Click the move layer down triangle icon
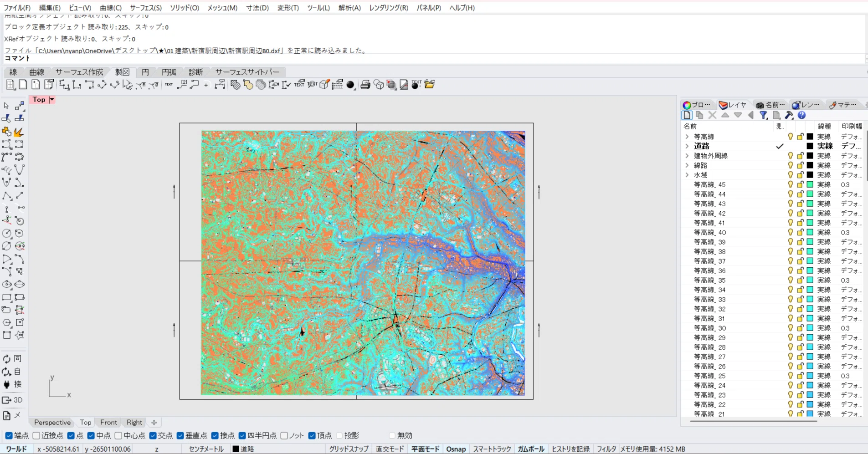868x454 pixels. (x=738, y=115)
